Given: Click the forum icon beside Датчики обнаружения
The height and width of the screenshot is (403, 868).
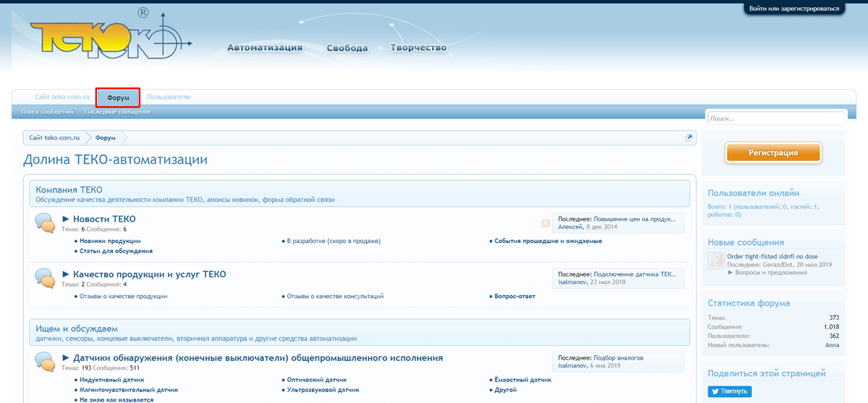Looking at the screenshot, I should pyautogui.click(x=45, y=362).
